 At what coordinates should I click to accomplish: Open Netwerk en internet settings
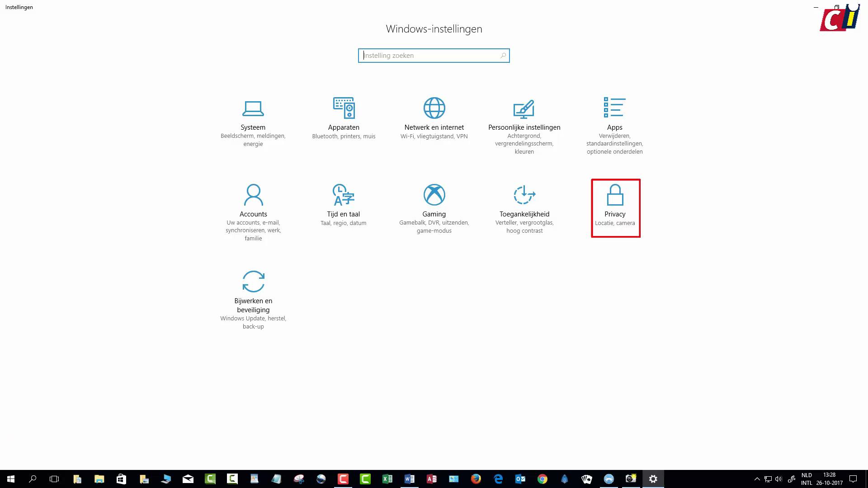click(434, 117)
